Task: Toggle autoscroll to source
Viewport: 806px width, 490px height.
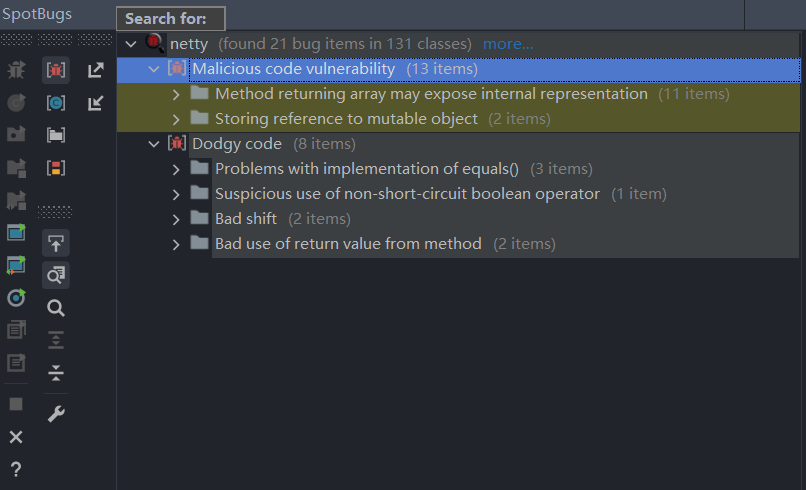Action: point(56,243)
